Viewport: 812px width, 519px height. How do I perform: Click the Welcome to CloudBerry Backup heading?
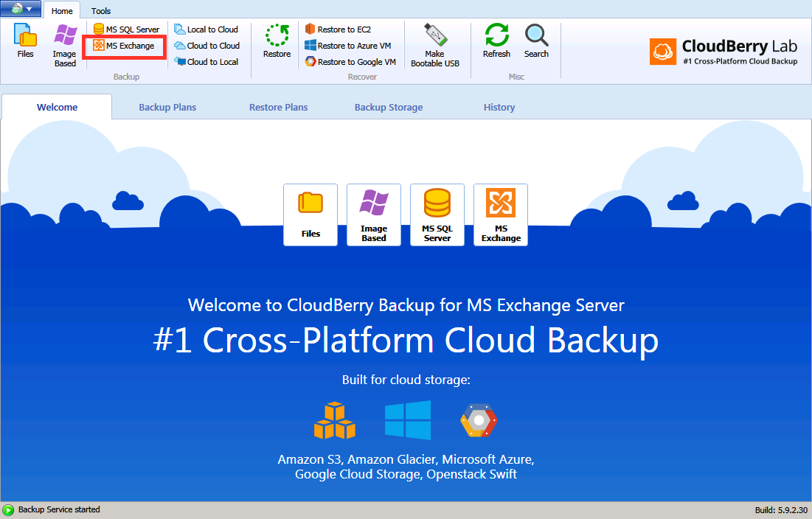[406, 304]
